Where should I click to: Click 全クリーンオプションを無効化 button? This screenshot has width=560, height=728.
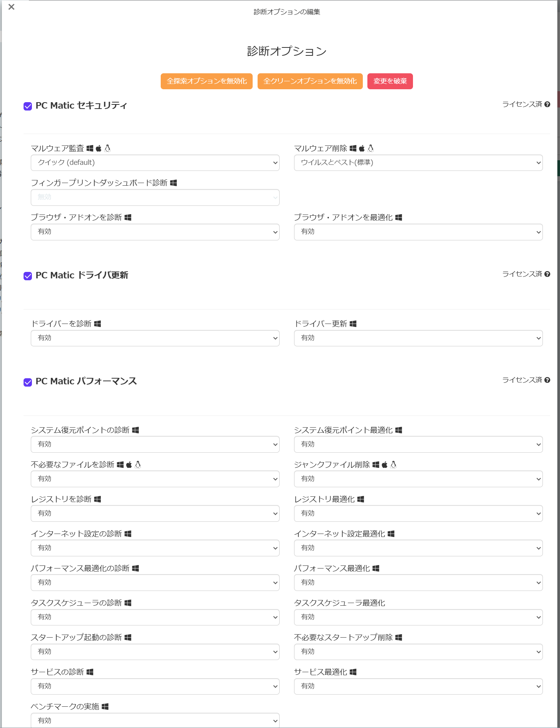(x=310, y=81)
